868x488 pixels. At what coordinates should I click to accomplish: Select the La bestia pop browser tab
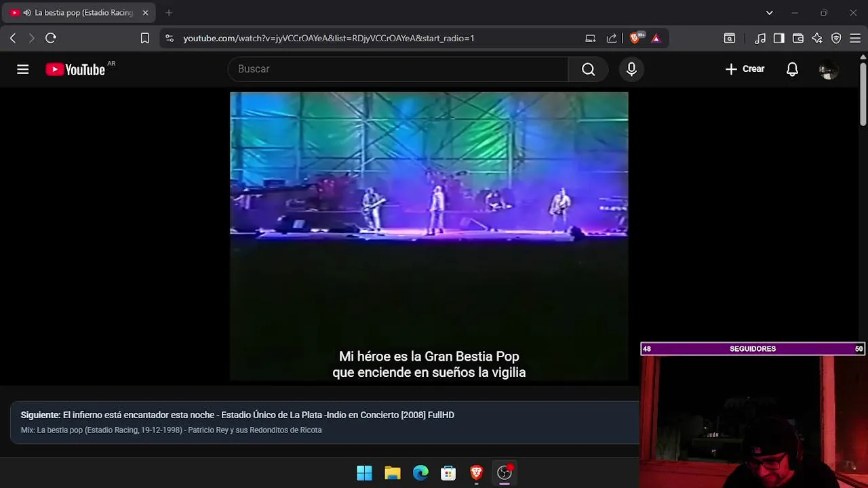[80, 13]
